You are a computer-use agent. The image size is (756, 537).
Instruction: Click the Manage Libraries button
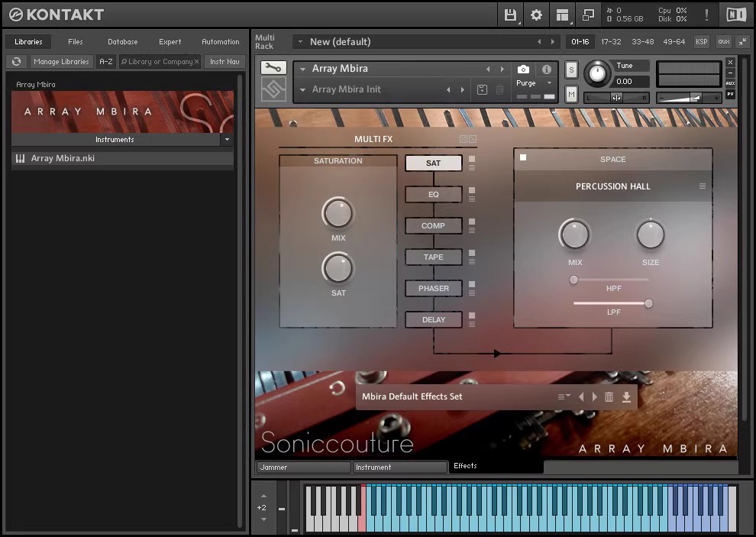pos(61,62)
